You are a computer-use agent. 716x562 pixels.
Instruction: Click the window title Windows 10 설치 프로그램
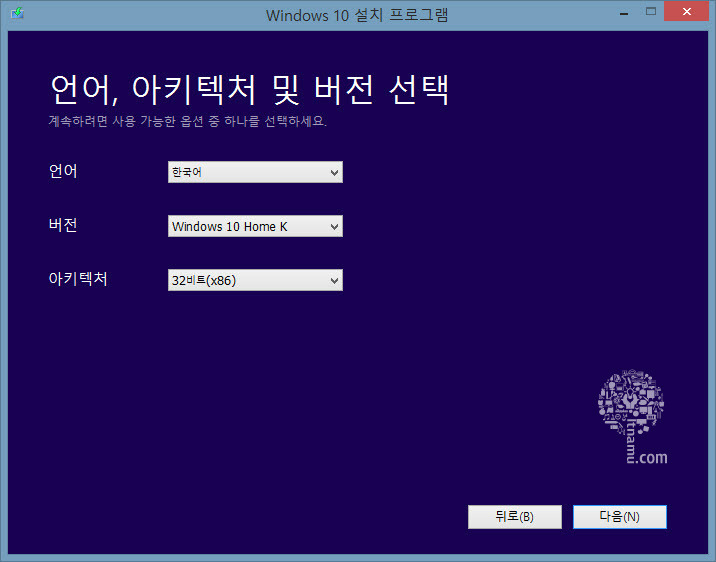pos(357,15)
